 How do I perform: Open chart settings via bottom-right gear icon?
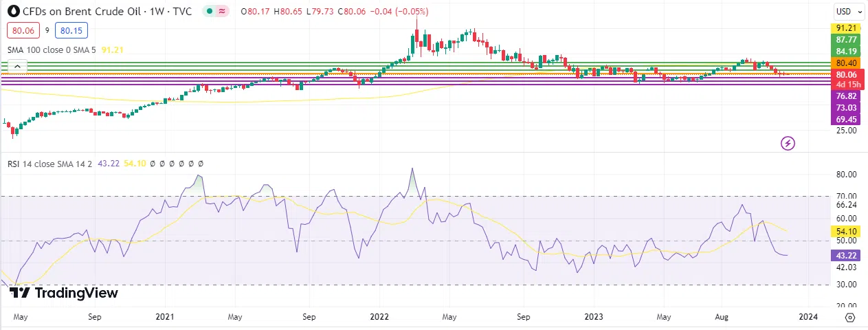850,317
